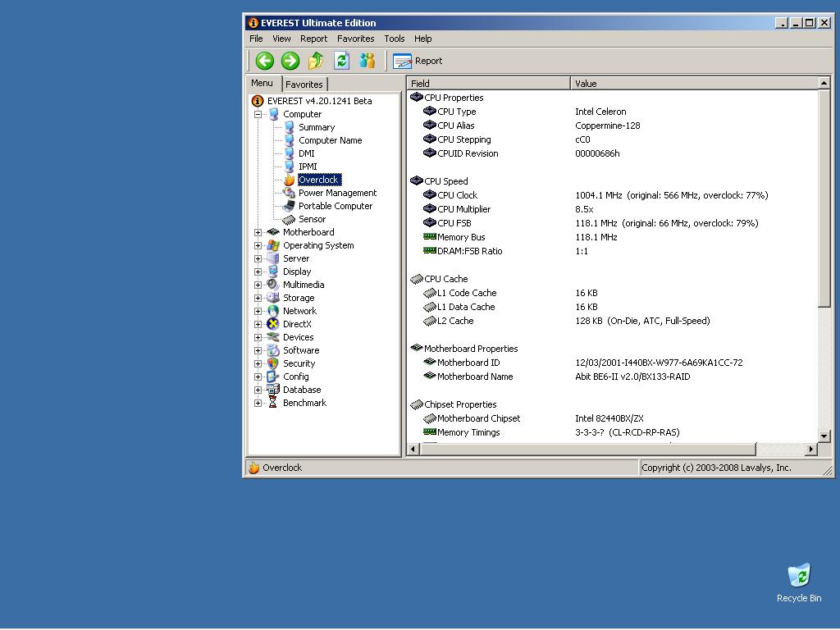Viewport: 840px width, 630px height.
Task: Select the Portable Computer laptop icon
Action: tap(290, 206)
